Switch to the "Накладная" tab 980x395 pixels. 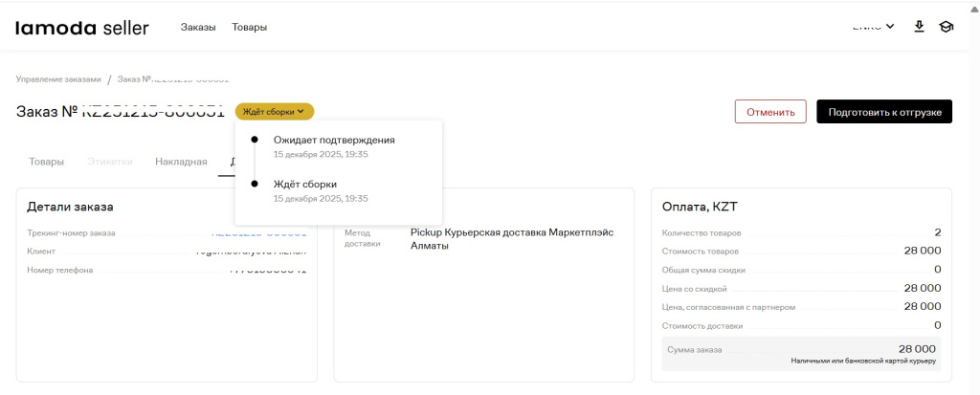181,162
